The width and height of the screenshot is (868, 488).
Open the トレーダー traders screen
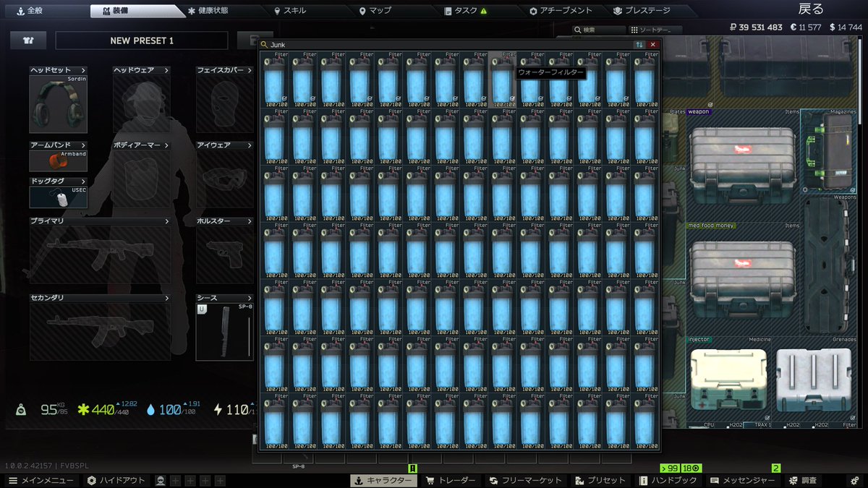tap(451, 480)
